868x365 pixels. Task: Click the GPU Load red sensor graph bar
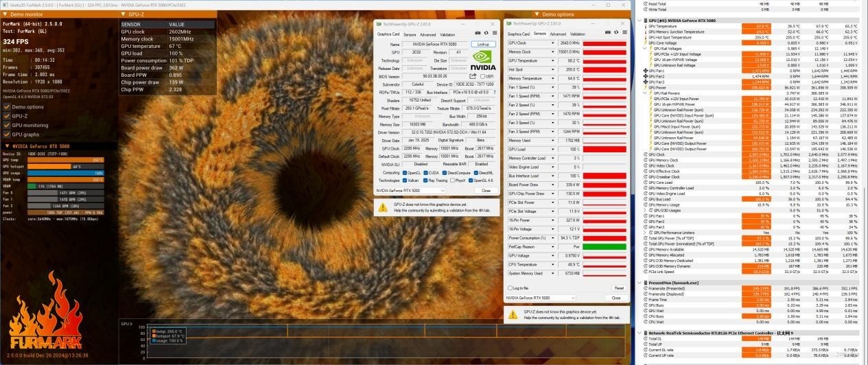(x=605, y=150)
